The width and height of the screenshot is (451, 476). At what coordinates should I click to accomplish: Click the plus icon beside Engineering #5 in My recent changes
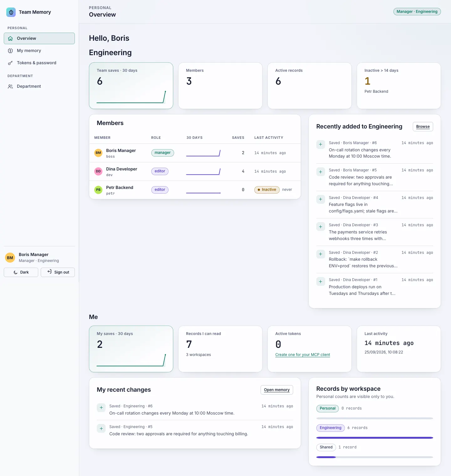click(101, 428)
